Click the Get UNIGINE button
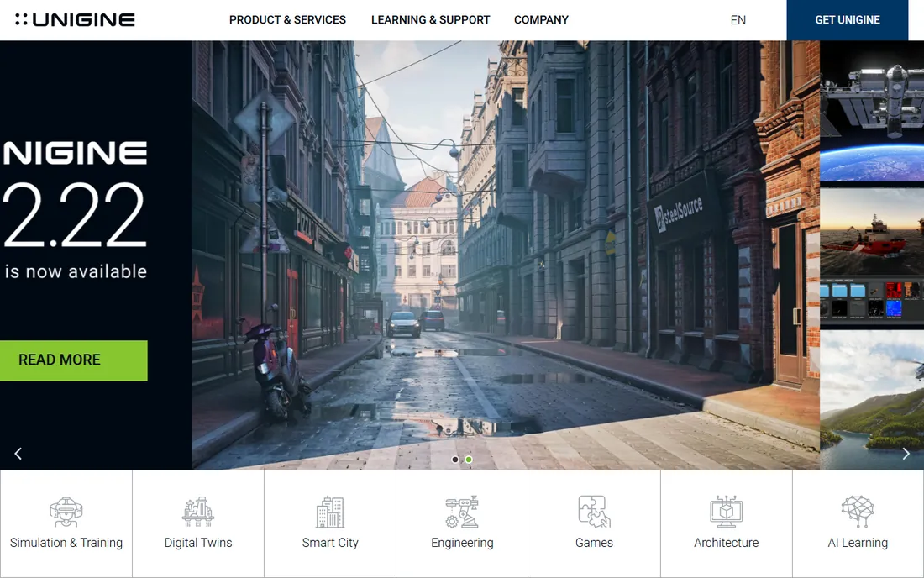 [848, 20]
